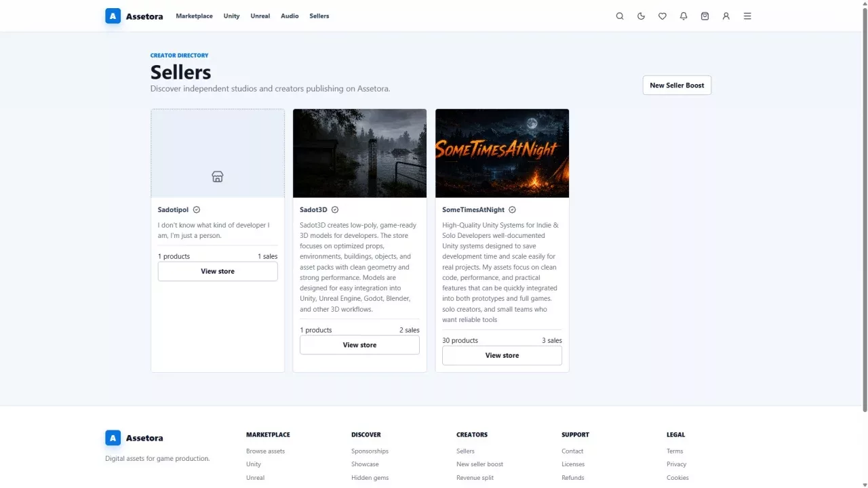Screen dimensions: 868x488
Task: Open Contact footer link
Action: (572, 451)
